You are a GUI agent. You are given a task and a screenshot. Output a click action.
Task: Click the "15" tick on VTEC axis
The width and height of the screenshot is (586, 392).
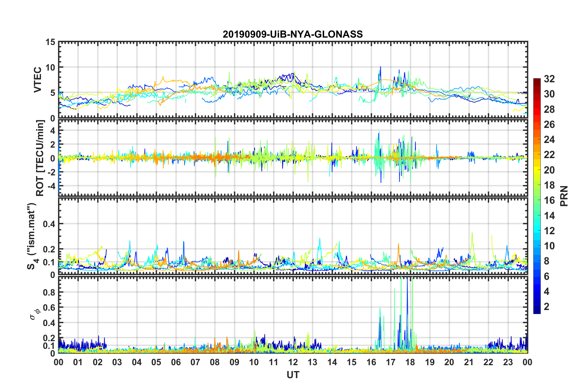pyautogui.click(x=50, y=42)
